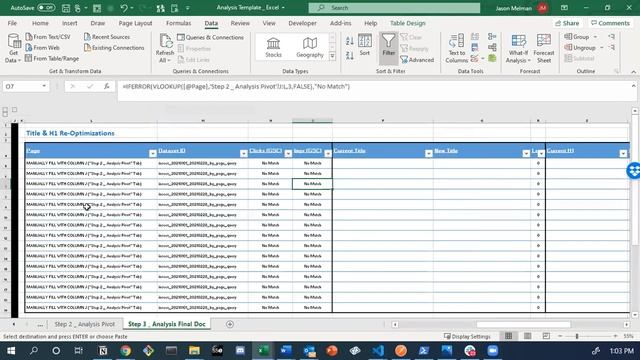
Task: Sort A to Z ascending
Action: [350, 41]
